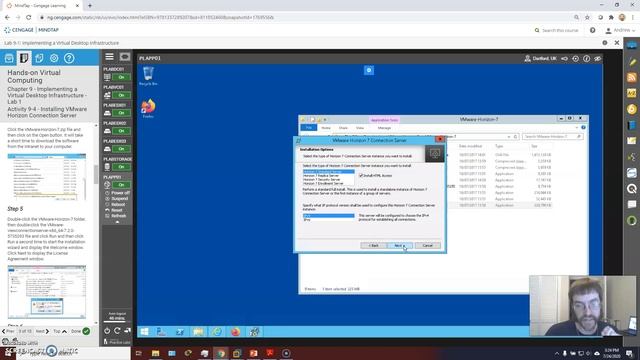Viewport: 640px width, 360px height.
Task: Toggle the PLABSTORAGE power On switch
Action: [x=121, y=167]
